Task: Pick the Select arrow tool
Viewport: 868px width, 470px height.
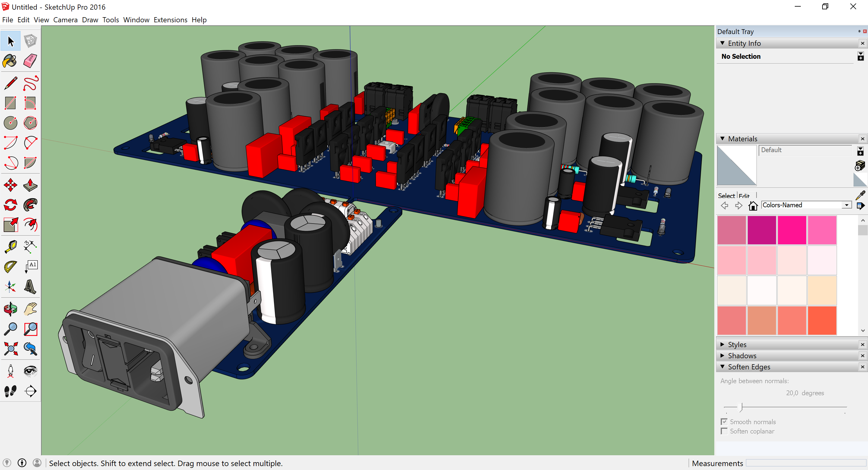Action: coord(11,41)
